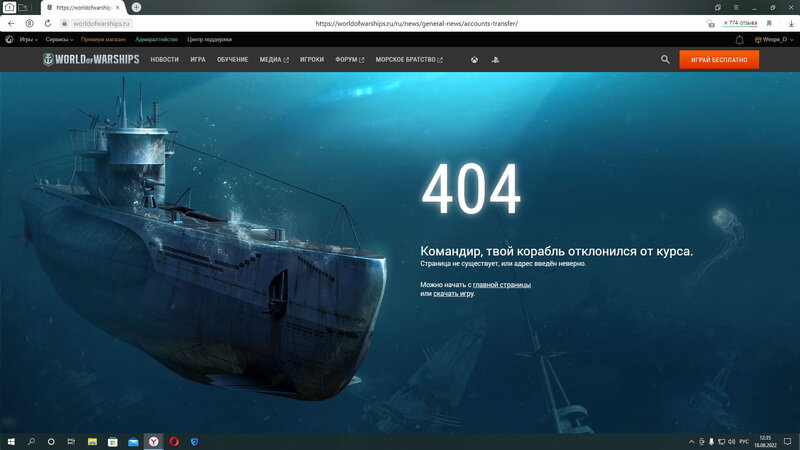Screen dimensions: 800x450
Task: Open the browser hamburger menu
Action: [736, 8]
